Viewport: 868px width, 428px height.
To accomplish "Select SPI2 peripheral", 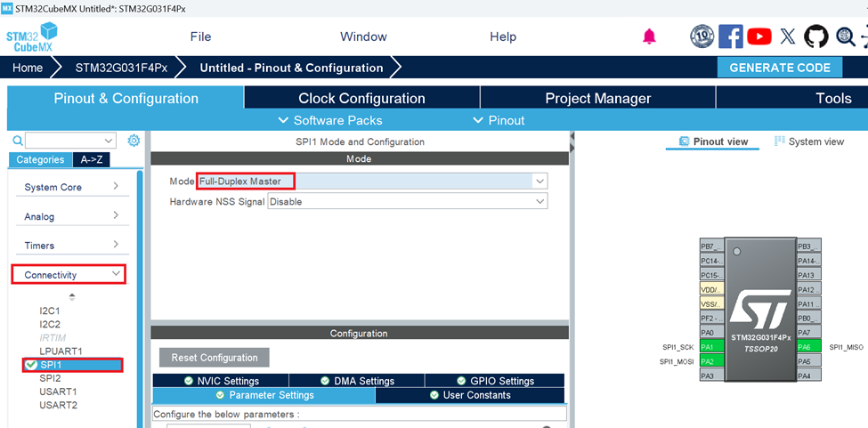I will pos(50,378).
